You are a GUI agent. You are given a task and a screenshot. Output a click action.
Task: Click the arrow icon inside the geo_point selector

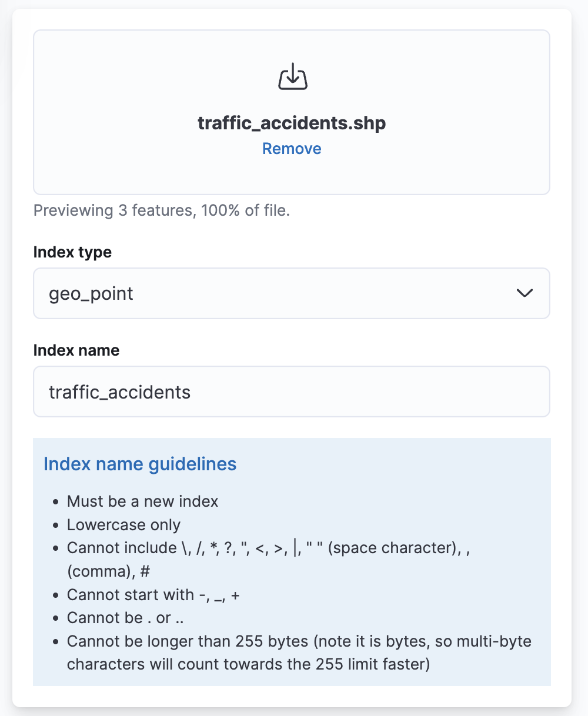click(525, 293)
